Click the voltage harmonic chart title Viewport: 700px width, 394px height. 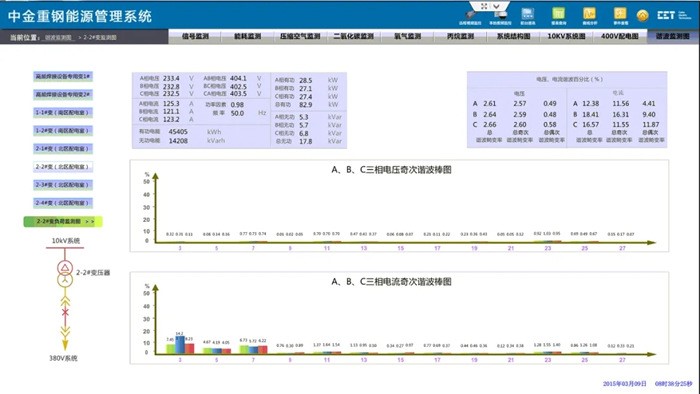click(391, 170)
